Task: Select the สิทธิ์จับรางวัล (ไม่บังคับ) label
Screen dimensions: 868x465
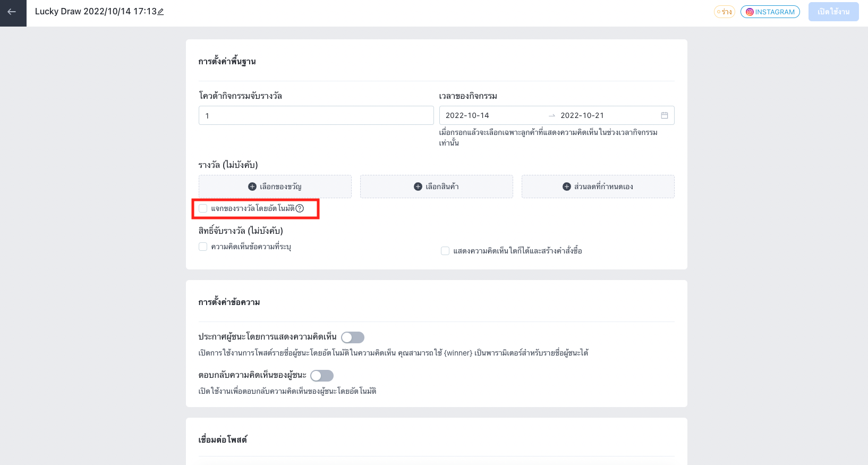Action: click(x=241, y=231)
